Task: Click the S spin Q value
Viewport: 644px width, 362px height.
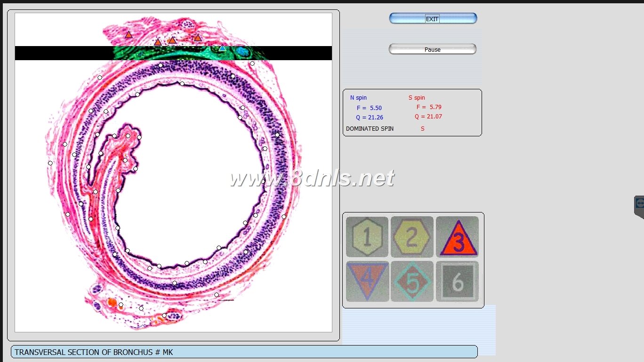Action: tap(428, 116)
